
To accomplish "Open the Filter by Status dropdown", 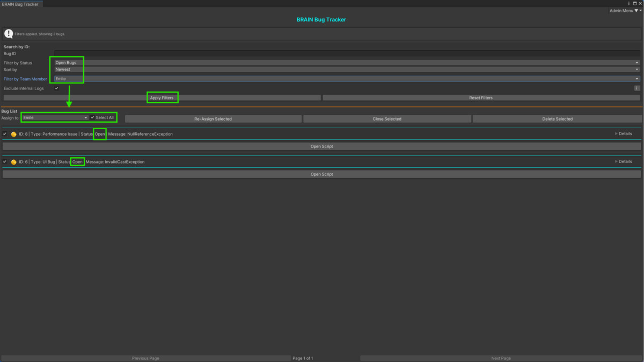I will (347, 63).
